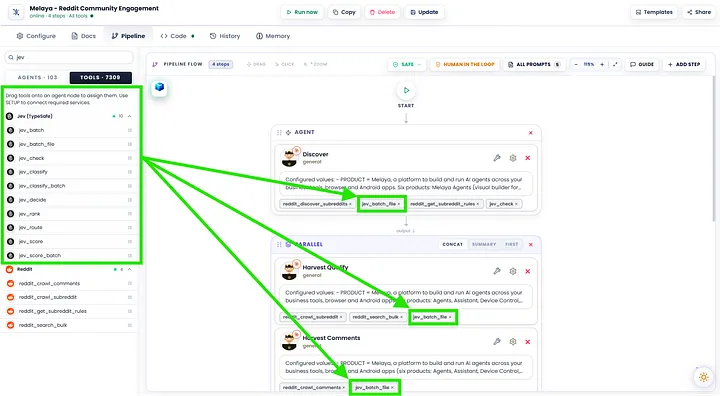The height and width of the screenshot is (396, 720).
Task: Open the SAFE mode dropdown
Action: point(407,64)
